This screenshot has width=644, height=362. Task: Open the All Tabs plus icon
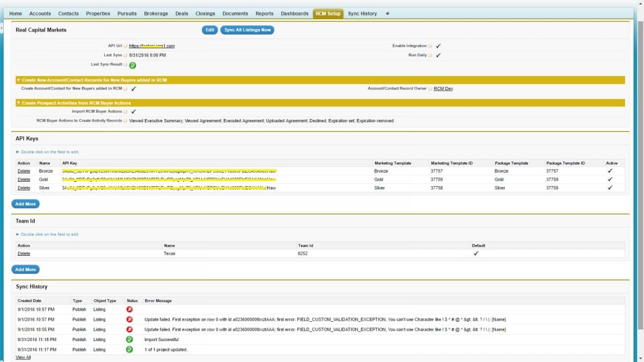[x=387, y=13]
